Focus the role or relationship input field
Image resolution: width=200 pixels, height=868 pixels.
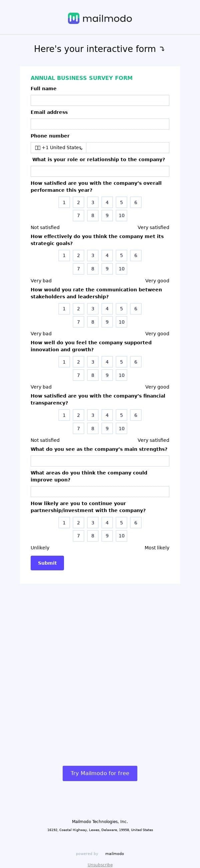pyautogui.click(x=100, y=171)
